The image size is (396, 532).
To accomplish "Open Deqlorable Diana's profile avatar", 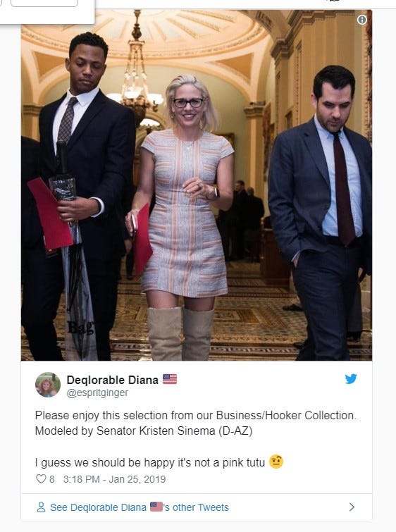I will (48, 385).
